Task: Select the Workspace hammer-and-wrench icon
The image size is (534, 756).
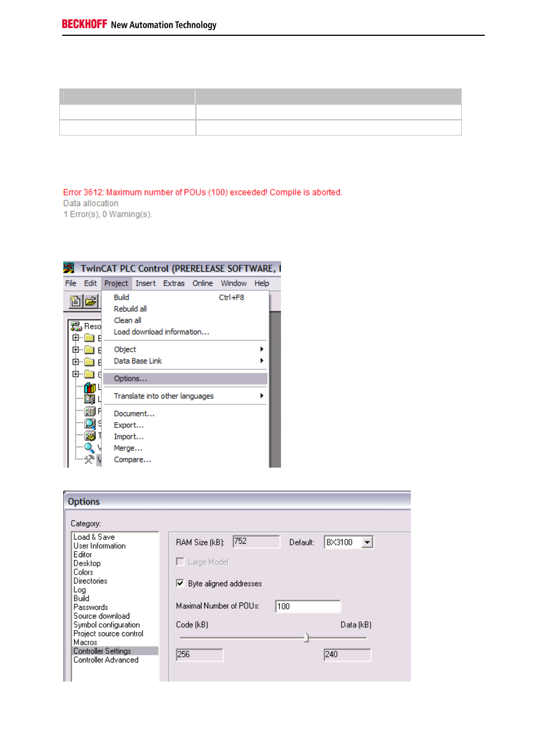Action: pyautogui.click(x=90, y=459)
